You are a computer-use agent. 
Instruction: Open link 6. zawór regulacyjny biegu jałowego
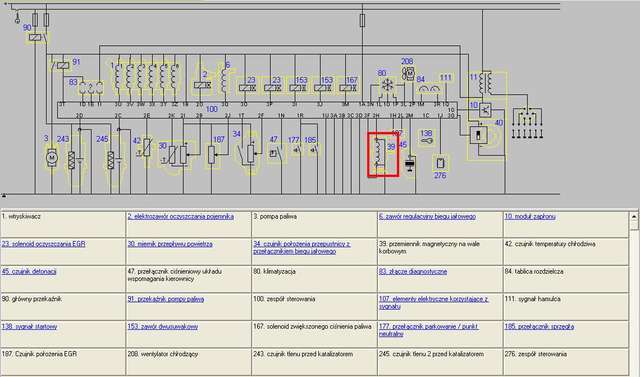[x=427, y=217]
